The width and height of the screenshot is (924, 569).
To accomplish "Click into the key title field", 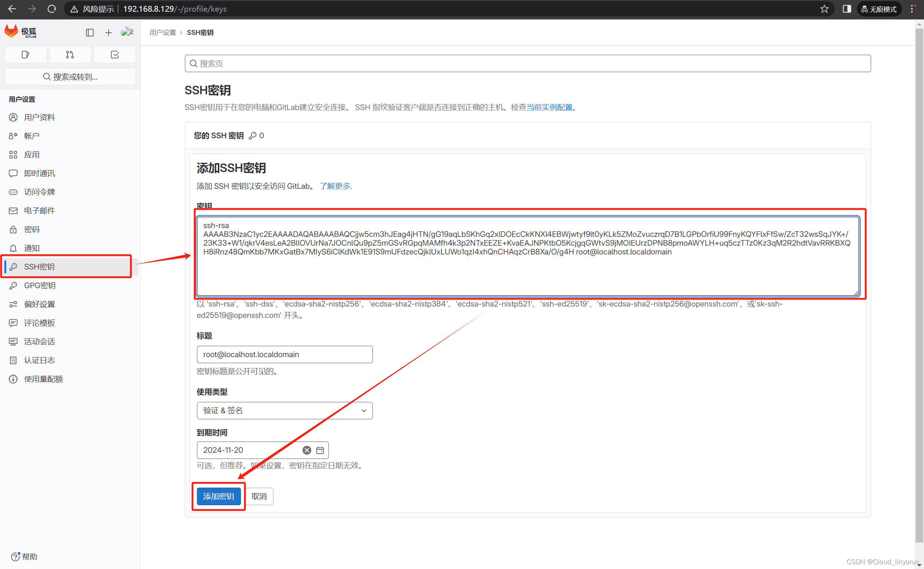I will click(285, 355).
